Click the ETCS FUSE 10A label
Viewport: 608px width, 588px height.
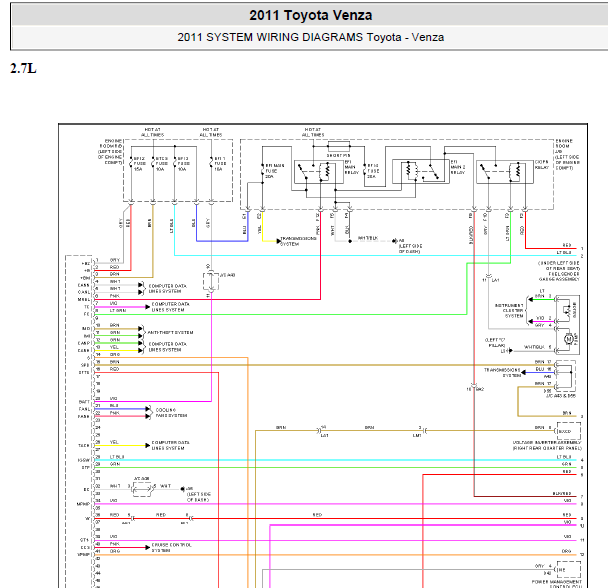pyautogui.click(x=162, y=164)
